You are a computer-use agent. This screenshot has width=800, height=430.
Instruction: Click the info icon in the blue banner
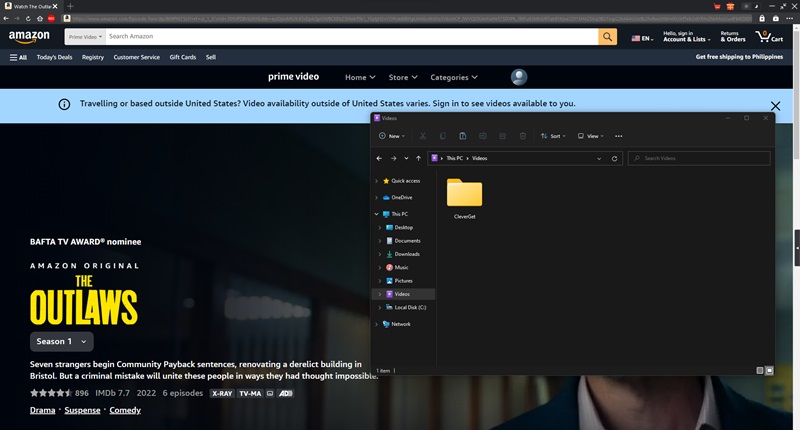click(x=64, y=104)
